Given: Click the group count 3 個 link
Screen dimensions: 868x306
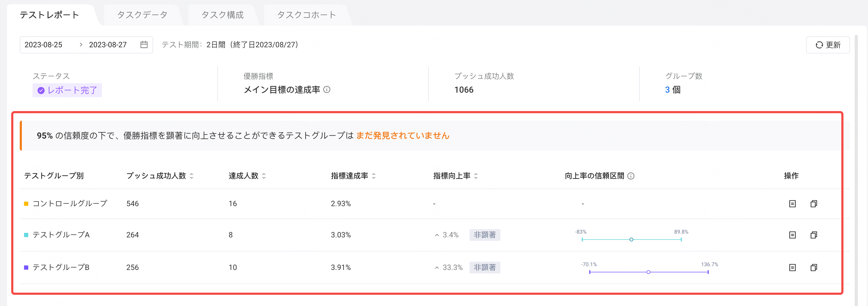Looking at the screenshot, I should coord(672,90).
